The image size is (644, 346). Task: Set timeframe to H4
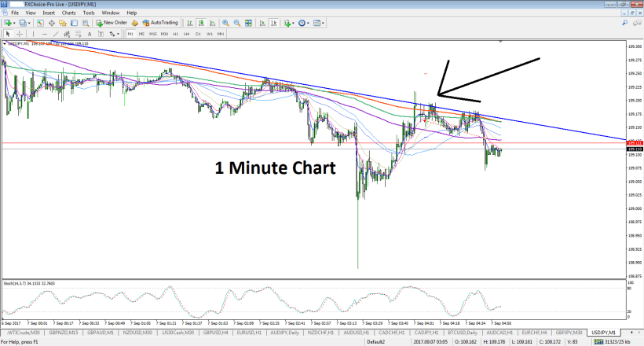[x=187, y=34]
